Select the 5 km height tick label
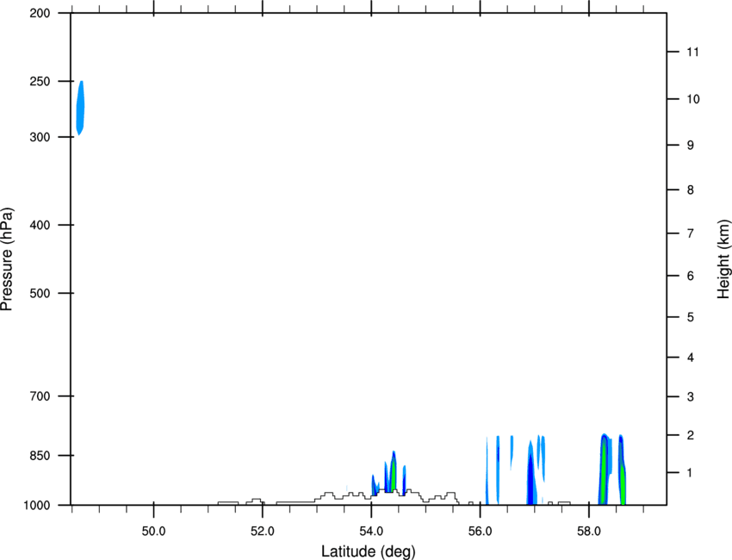The image size is (732, 560). [691, 318]
